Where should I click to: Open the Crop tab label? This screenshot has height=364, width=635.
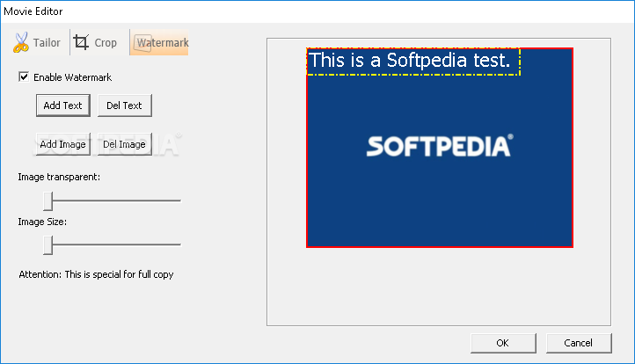pos(106,42)
